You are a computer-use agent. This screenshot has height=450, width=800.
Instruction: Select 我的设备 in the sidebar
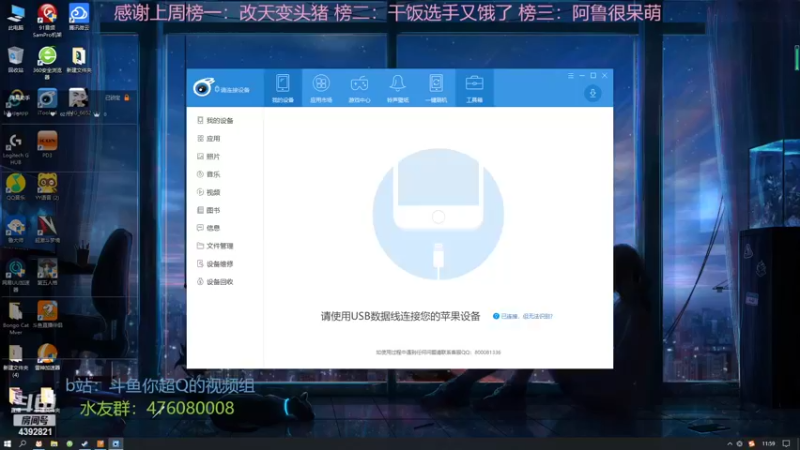pos(215,120)
